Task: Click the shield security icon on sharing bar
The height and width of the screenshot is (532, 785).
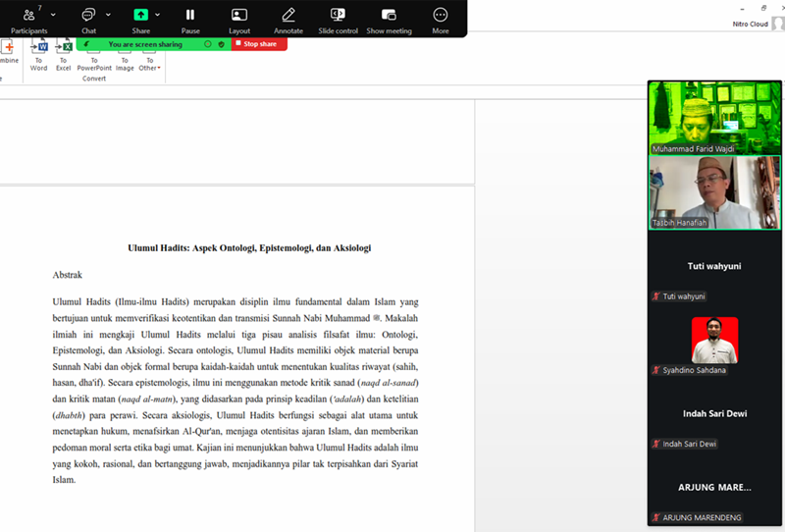Action: click(x=222, y=44)
